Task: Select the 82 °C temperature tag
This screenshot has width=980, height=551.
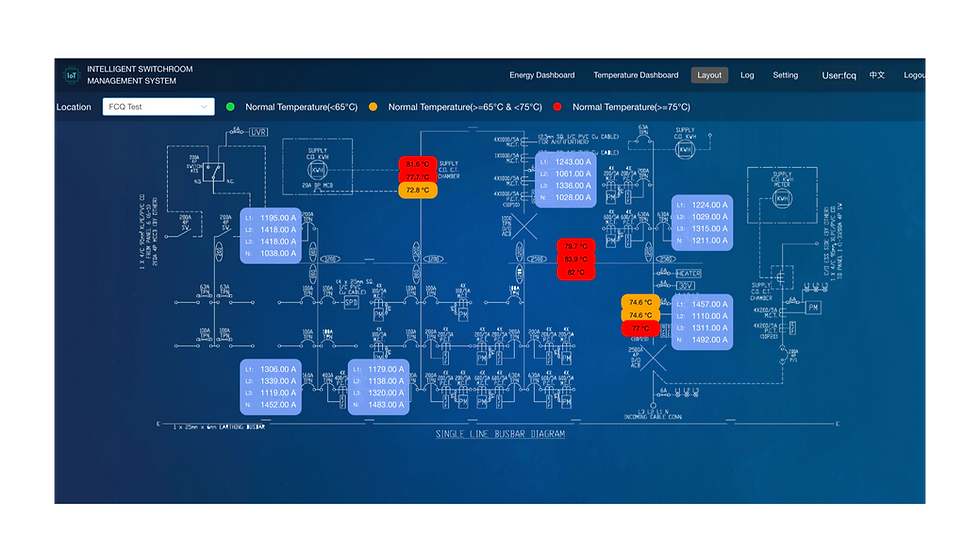Action: [576, 272]
